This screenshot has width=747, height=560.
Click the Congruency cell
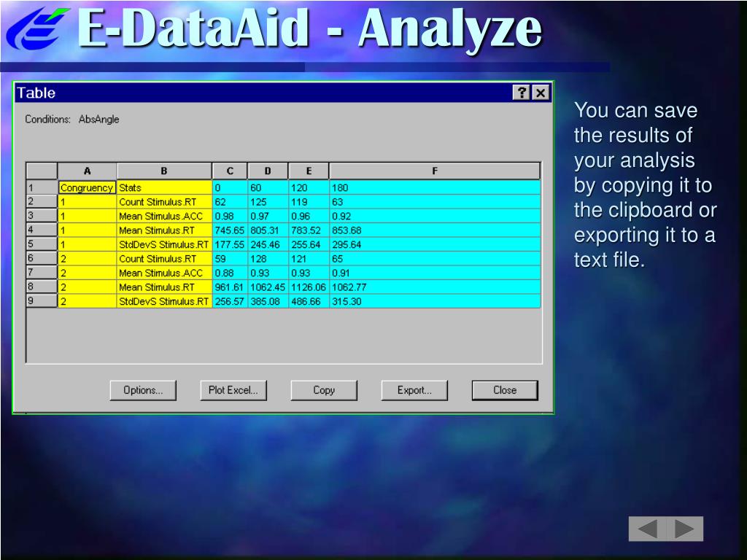tap(88, 187)
